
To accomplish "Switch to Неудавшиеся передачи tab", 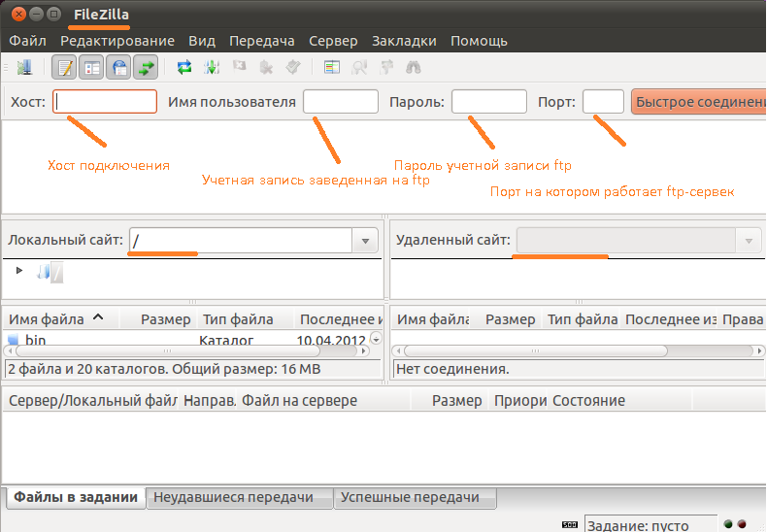I will [239, 498].
